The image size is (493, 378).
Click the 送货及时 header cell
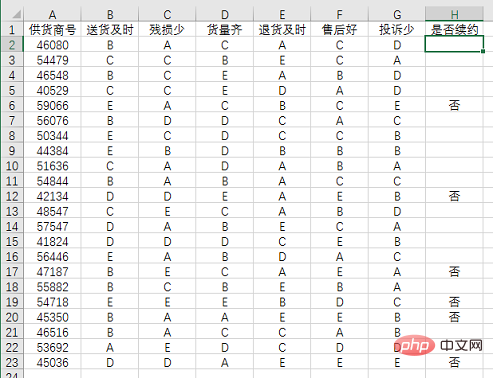(x=110, y=30)
